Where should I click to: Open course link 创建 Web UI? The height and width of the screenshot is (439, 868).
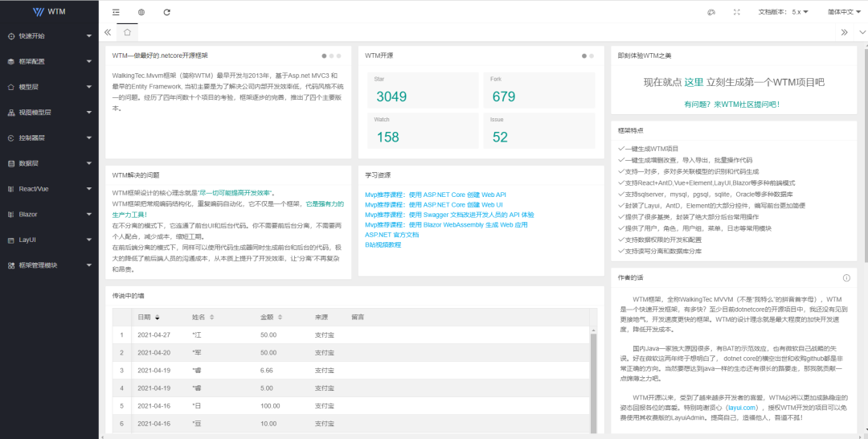[433, 205]
